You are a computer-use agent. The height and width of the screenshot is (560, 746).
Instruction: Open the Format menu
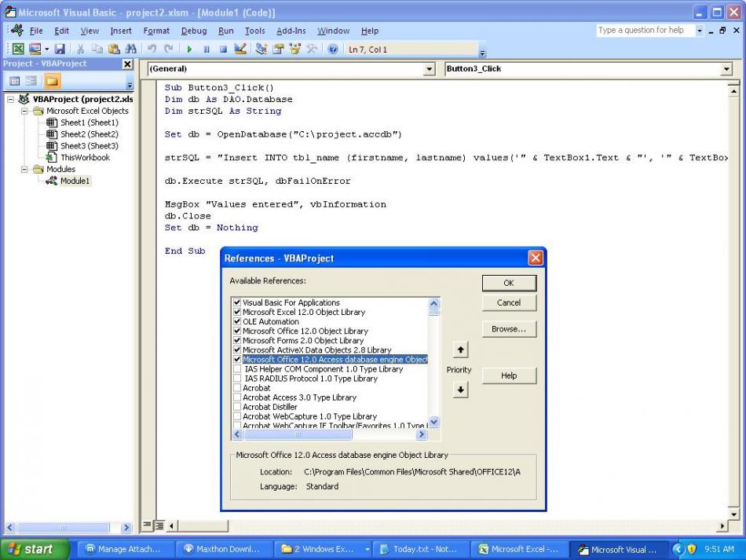[x=156, y=31]
